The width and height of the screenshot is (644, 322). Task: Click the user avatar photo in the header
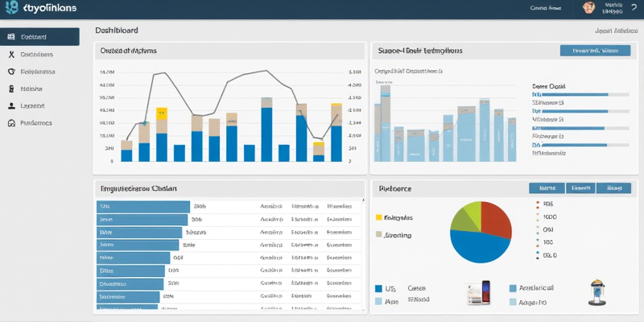click(588, 8)
